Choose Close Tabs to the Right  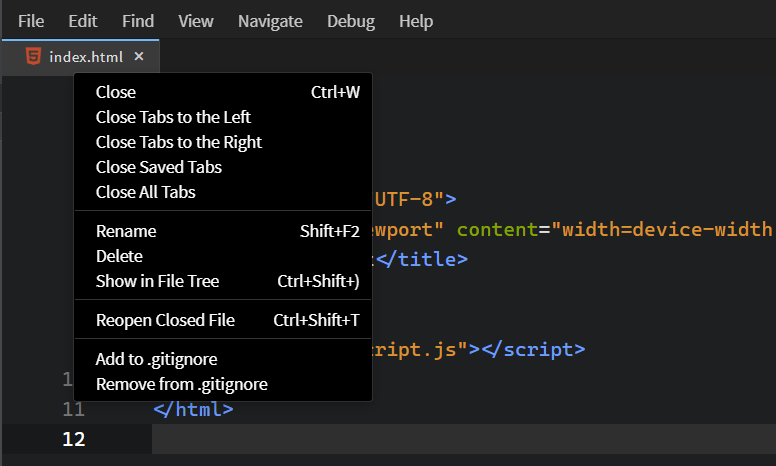point(223,142)
